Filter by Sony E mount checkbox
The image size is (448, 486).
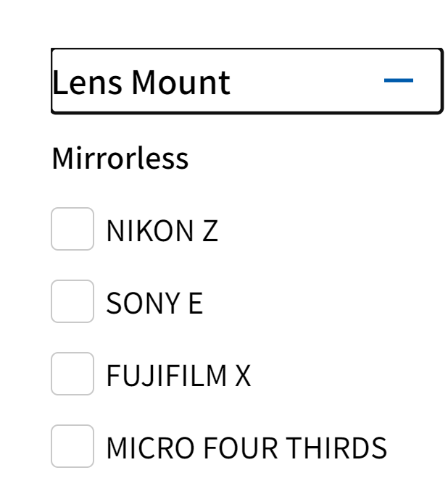pyautogui.click(x=72, y=302)
